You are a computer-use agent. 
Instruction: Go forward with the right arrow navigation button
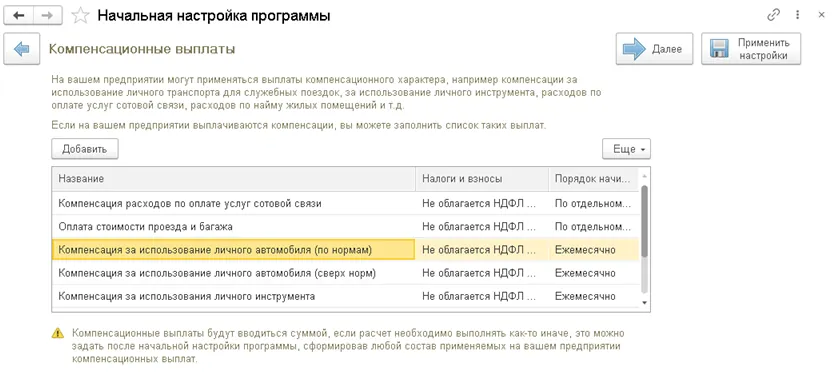[48, 16]
